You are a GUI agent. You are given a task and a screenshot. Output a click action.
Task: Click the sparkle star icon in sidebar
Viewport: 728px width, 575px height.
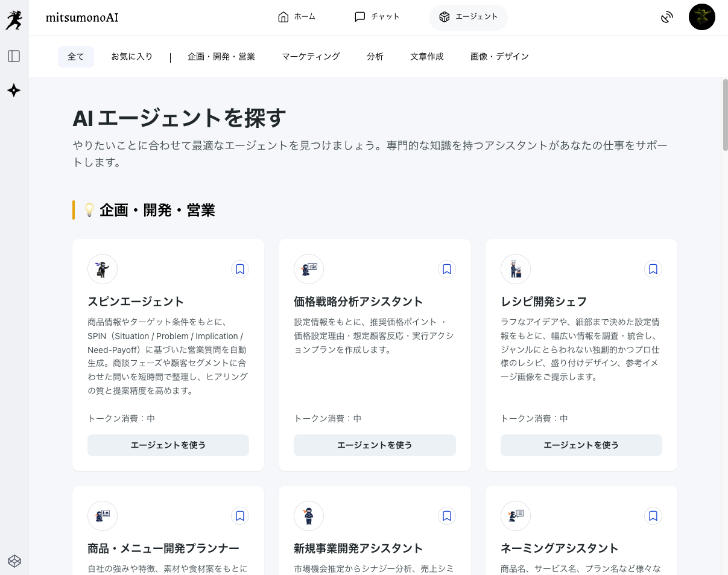[14, 91]
